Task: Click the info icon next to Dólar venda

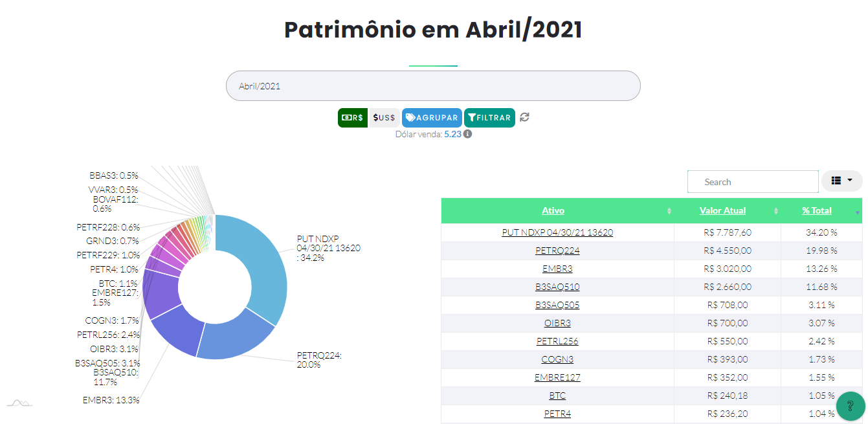Action: [x=467, y=134]
